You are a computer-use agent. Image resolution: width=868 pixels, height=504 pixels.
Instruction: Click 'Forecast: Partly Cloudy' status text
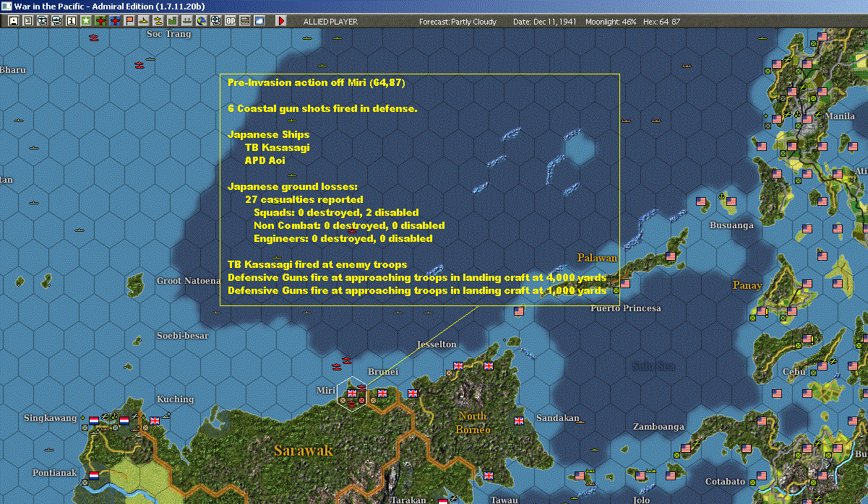(x=457, y=22)
